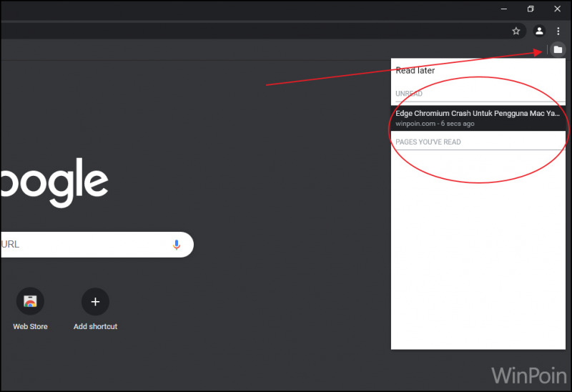Open the Chrome profile avatar menu
572x392 pixels.
pyautogui.click(x=539, y=31)
